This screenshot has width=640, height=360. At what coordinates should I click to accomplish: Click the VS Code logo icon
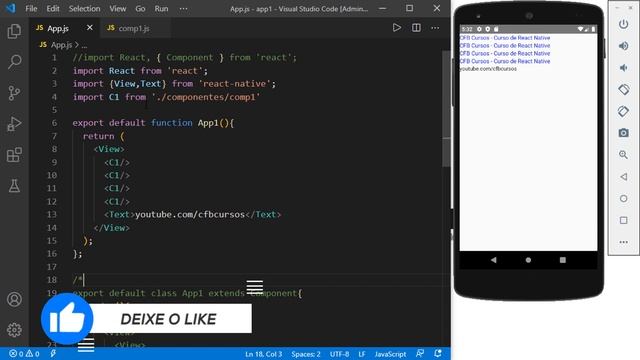[x=11, y=8]
